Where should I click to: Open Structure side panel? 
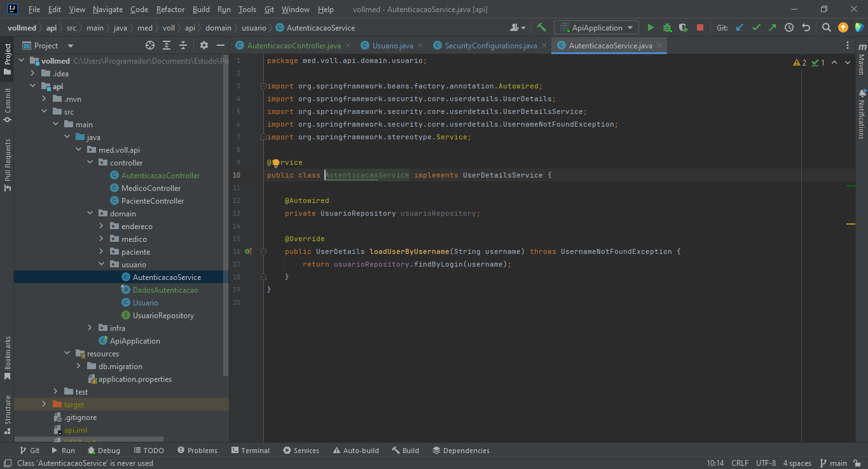8,415
